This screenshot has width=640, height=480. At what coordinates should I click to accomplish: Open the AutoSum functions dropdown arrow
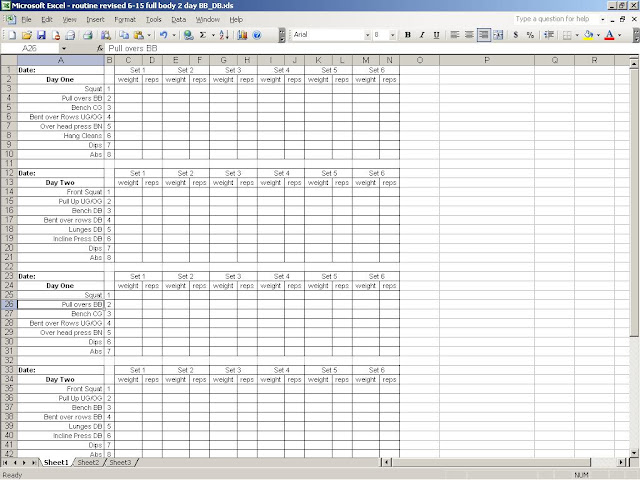[x=213, y=35]
